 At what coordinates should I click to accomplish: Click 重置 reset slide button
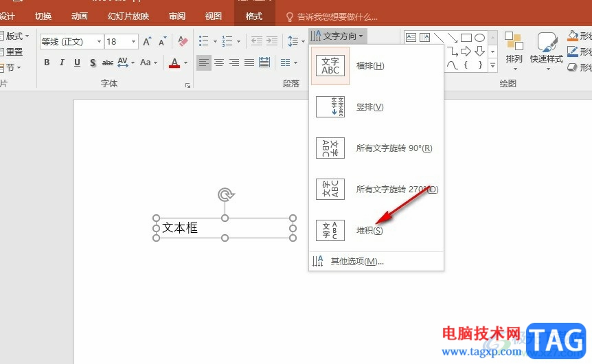point(11,52)
